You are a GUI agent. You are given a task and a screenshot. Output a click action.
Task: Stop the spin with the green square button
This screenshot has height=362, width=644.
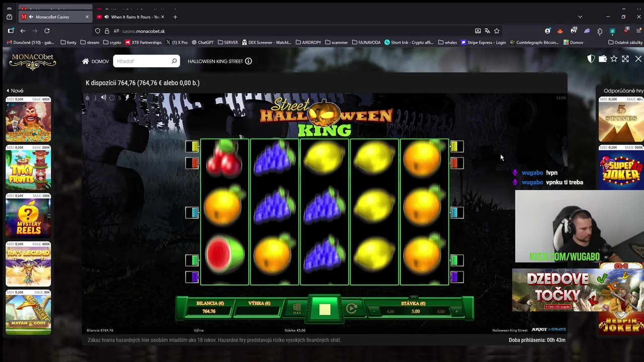point(325,309)
